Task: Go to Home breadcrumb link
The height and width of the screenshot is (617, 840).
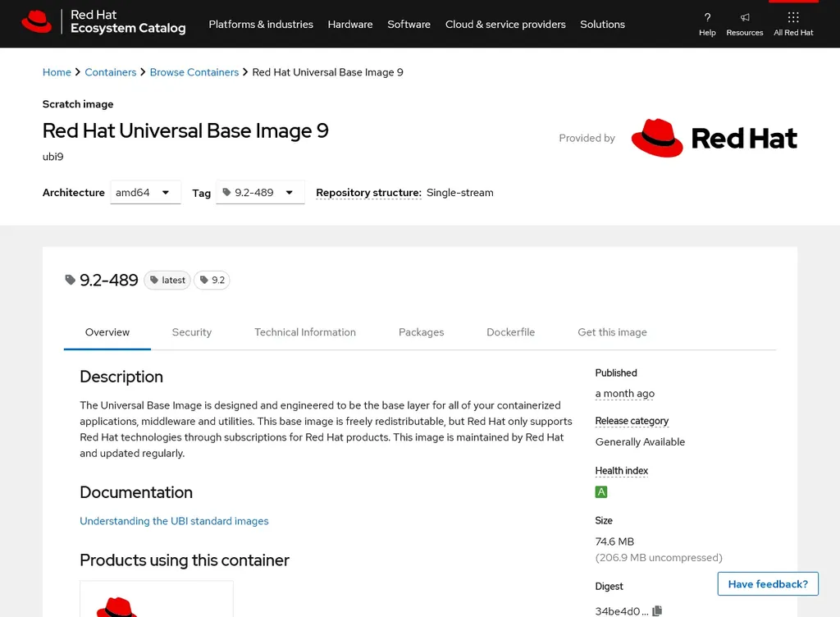Action: tap(57, 72)
